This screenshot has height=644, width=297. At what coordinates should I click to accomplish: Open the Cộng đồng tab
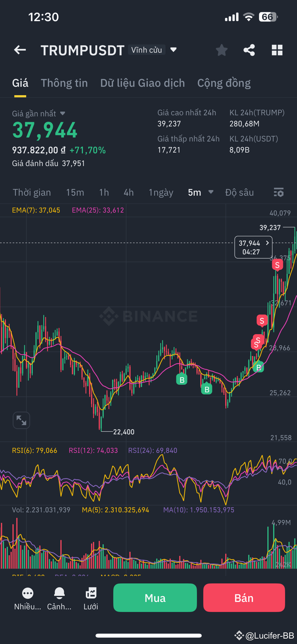[x=224, y=83]
